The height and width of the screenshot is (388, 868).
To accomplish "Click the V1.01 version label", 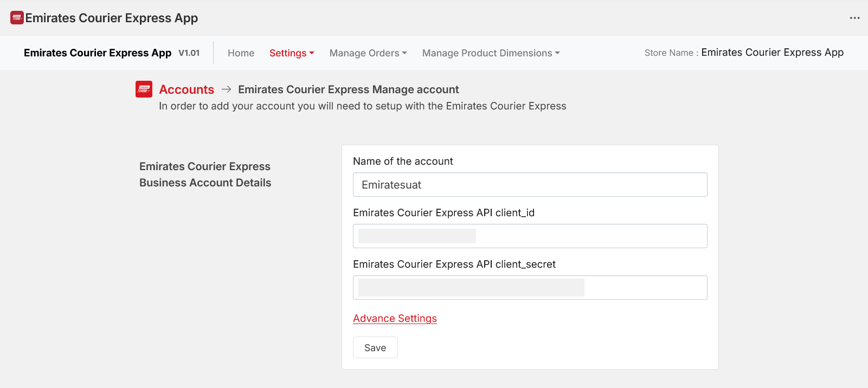I will (189, 53).
